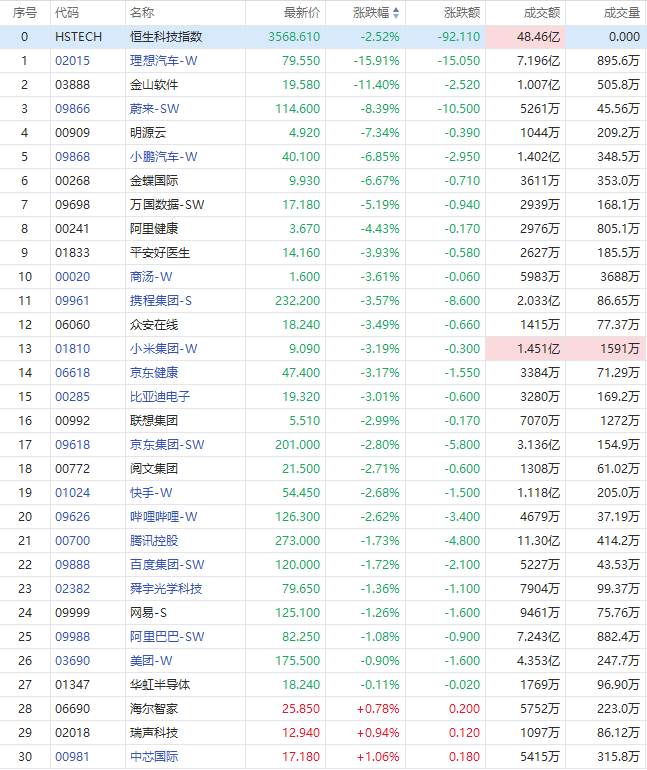Open 蔚来-SW stock link

(155, 109)
